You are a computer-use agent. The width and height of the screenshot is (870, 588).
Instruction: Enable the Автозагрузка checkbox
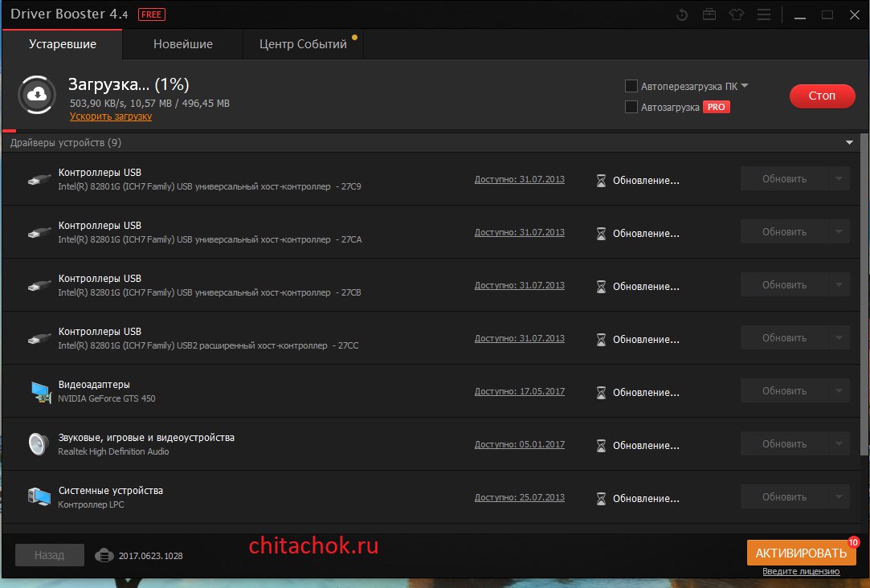pos(631,107)
